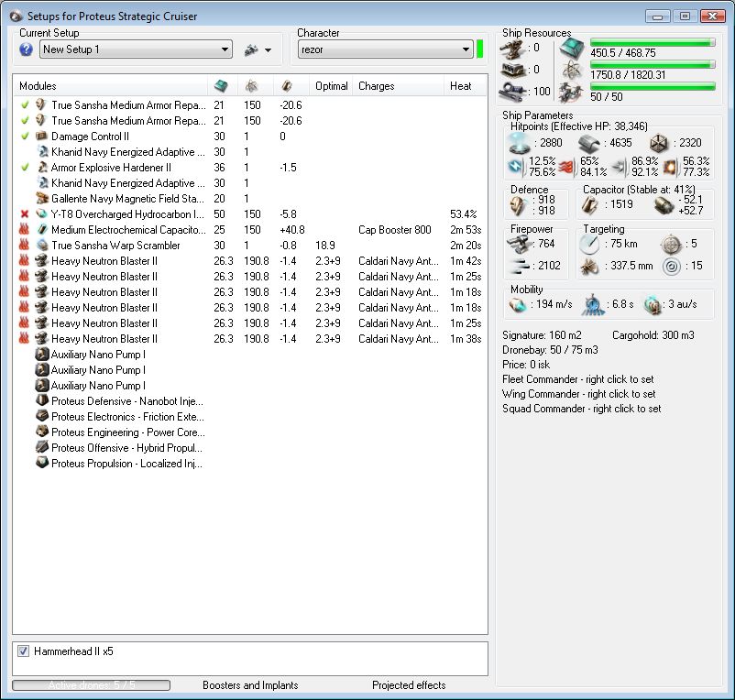
Task: Click the volley damage icon showing 2102
Action: (519, 267)
